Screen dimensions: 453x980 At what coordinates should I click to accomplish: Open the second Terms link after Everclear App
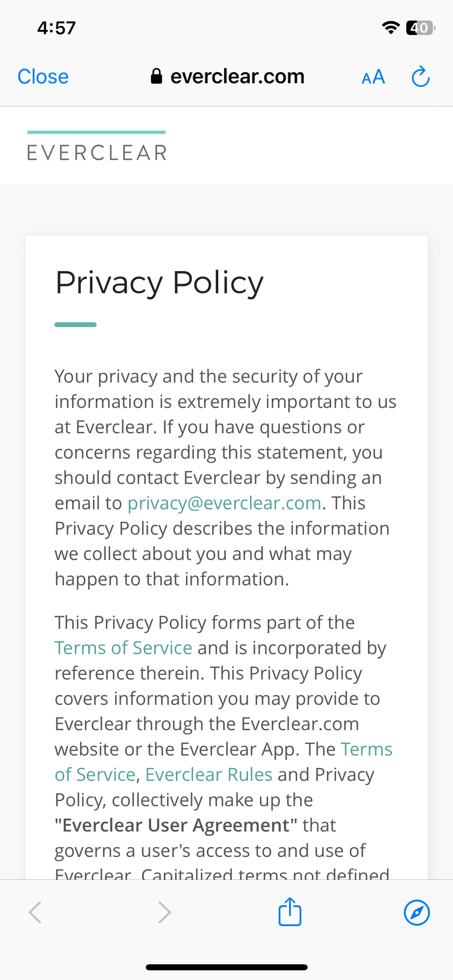[x=366, y=749]
